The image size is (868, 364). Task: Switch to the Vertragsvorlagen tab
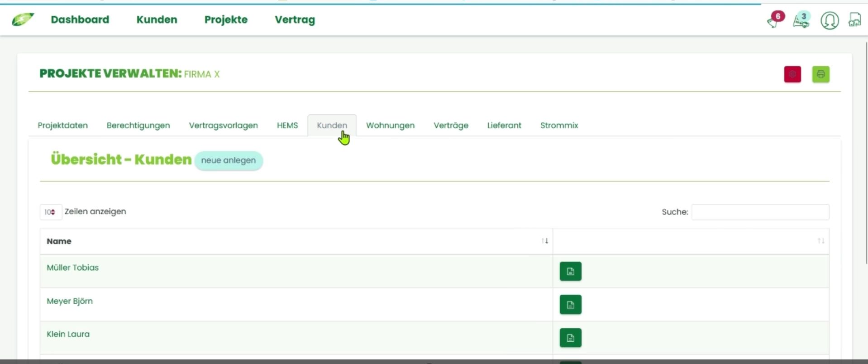pyautogui.click(x=224, y=125)
